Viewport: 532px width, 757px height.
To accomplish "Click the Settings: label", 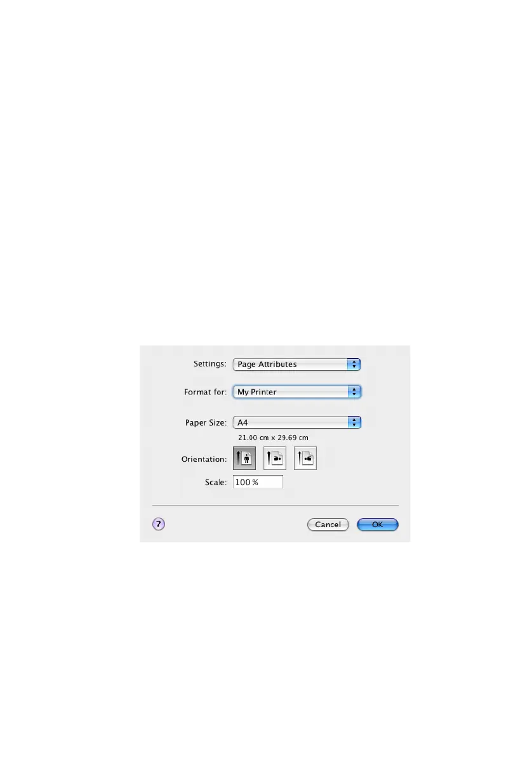I will tap(210, 363).
